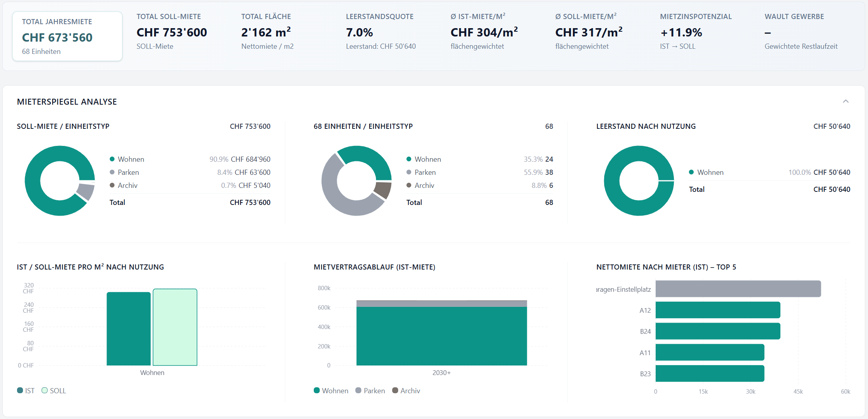Viewport: 868px width, 419px height.
Task: Select the Archiv row showing CHF 5'040
Action: tap(190, 185)
